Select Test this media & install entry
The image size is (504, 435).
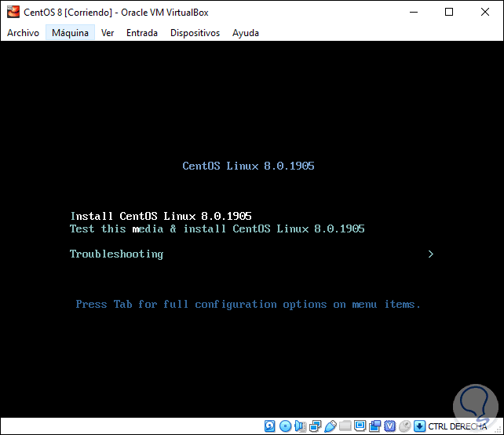tap(217, 228)
